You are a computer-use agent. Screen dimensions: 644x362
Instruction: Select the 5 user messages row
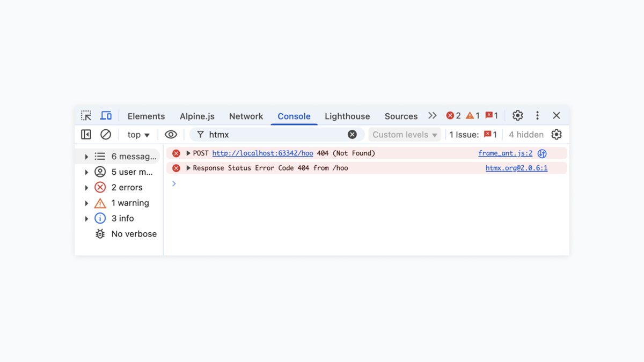(x=119, y=172)
